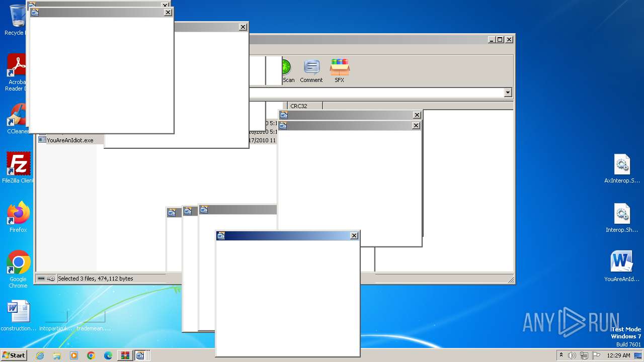Click the Show Desktop button at the taskbar end
644x362 pixels.
(638, 355)
